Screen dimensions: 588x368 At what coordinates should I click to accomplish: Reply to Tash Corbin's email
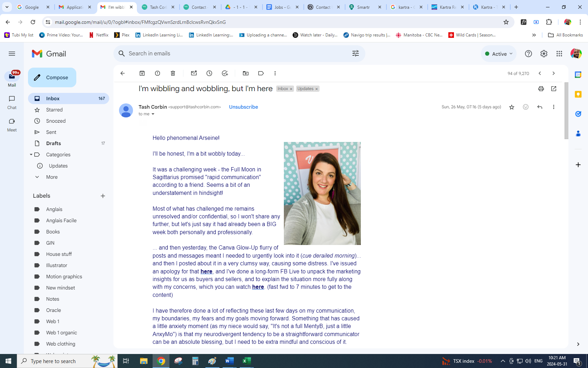point(540,107)
